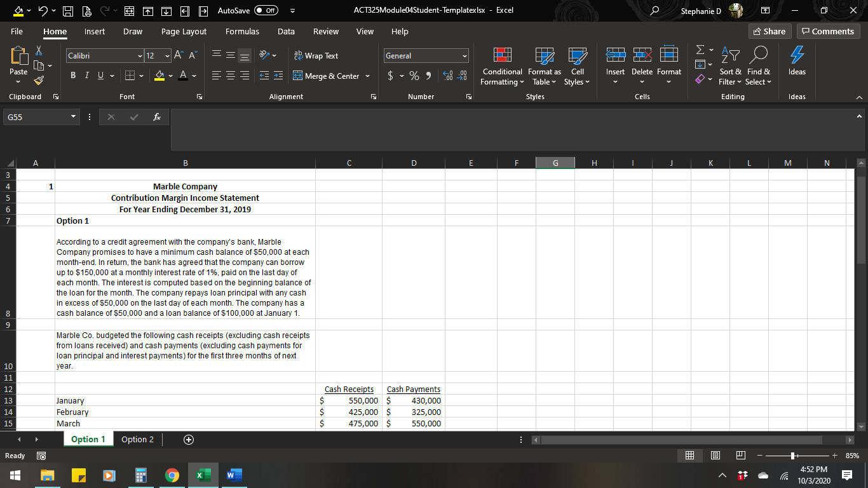Toggle Bold formatting
868x488 pixels.
pyautogui.click(x=72, y=76)
